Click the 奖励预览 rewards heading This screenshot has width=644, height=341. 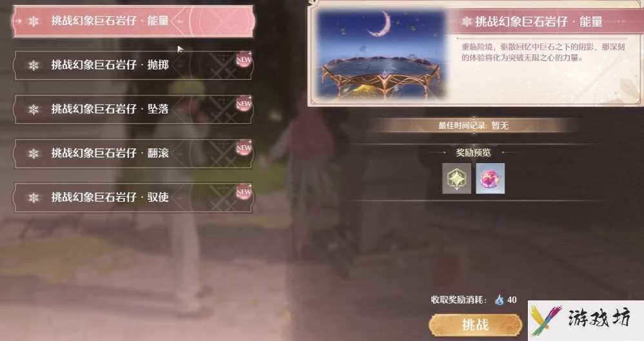tap(473, 153)
